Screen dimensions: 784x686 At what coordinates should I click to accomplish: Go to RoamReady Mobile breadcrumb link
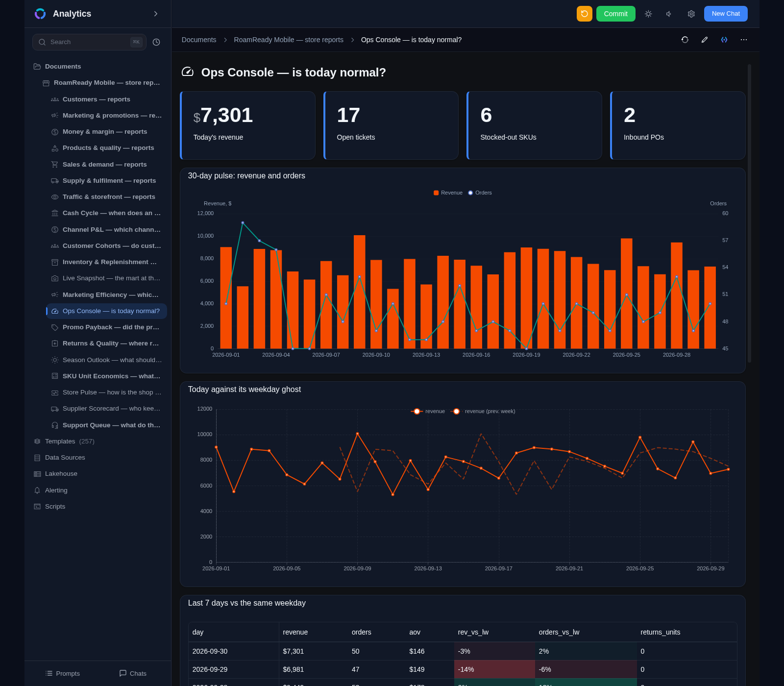(289, 40)
